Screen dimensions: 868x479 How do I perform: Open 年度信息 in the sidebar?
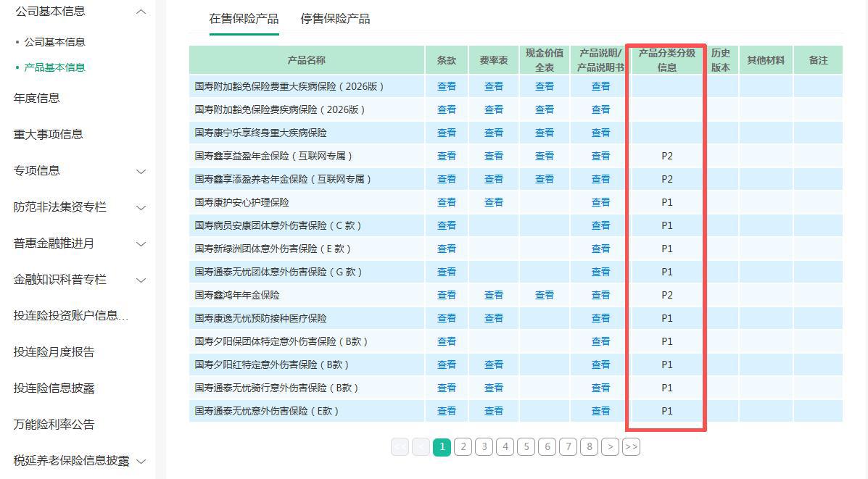coord(37,98)
